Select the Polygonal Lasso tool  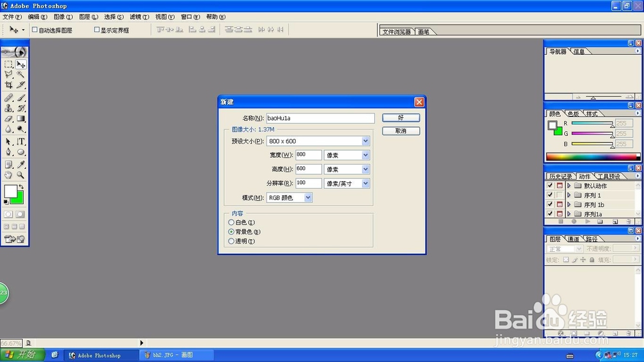(x=8, y=74)
